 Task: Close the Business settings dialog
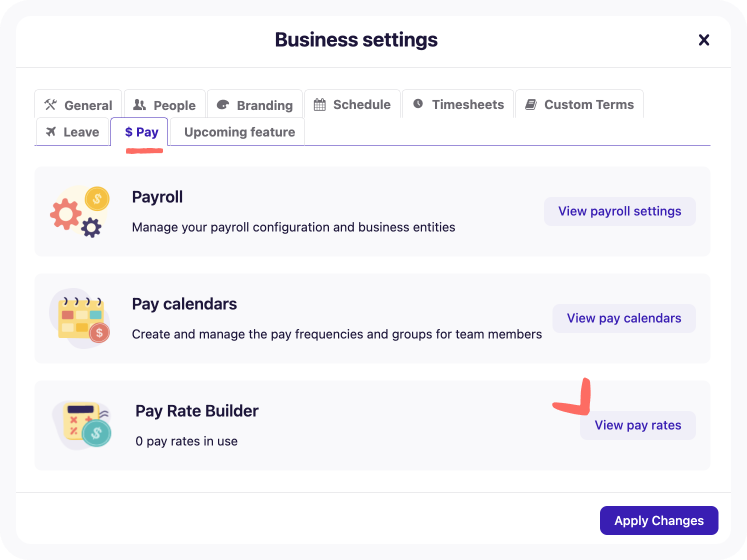pos(704,40)
